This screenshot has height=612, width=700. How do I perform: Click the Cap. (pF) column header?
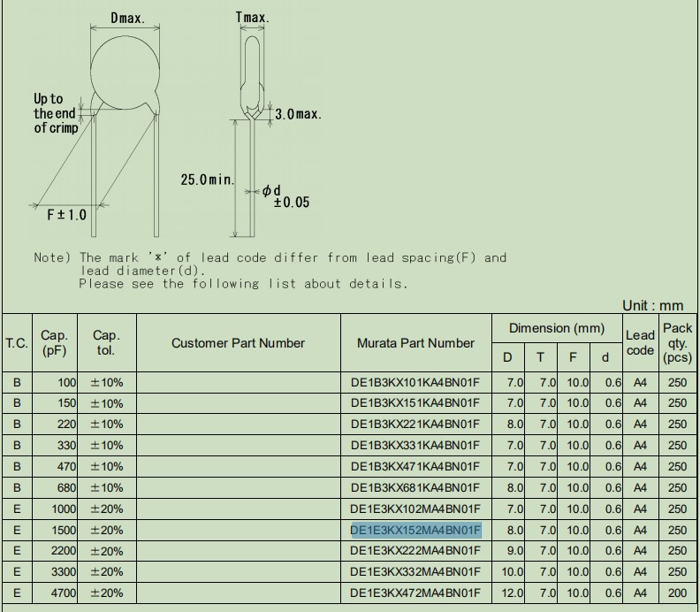54,343
